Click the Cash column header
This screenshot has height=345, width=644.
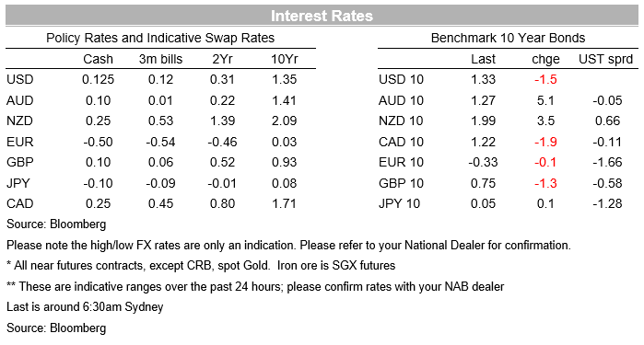pos(98,59)
